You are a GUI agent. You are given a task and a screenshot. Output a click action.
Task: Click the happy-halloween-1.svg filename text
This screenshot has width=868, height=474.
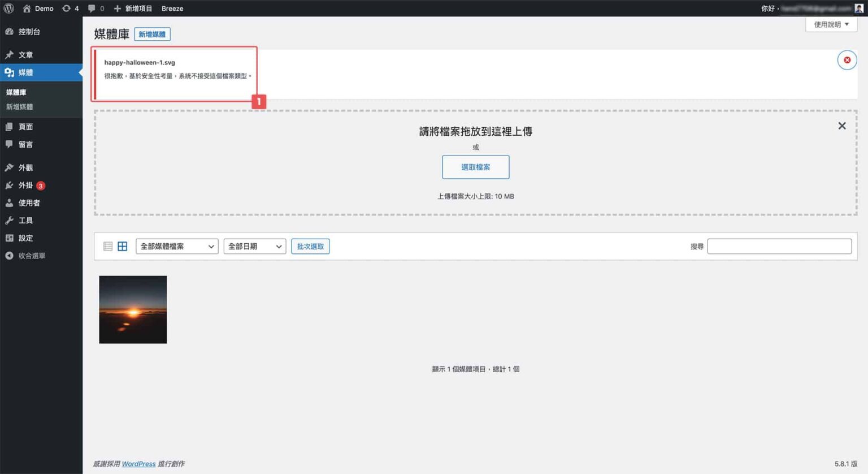(140, 62)
